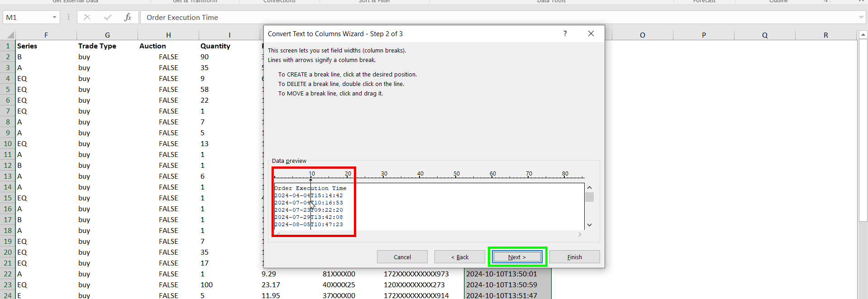The height and width of the screenshot is (299, 868).
Task: Click the Quantity header cell
Action: (x=229, y=46)
